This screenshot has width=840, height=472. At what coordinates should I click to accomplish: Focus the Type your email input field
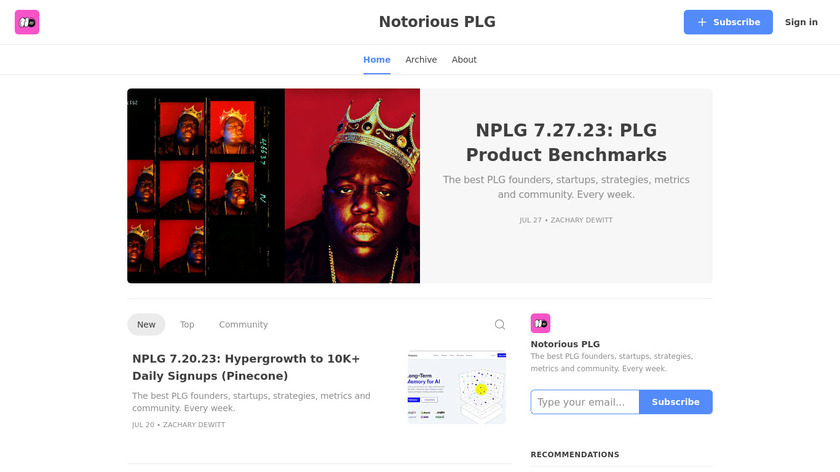(584, 402)
